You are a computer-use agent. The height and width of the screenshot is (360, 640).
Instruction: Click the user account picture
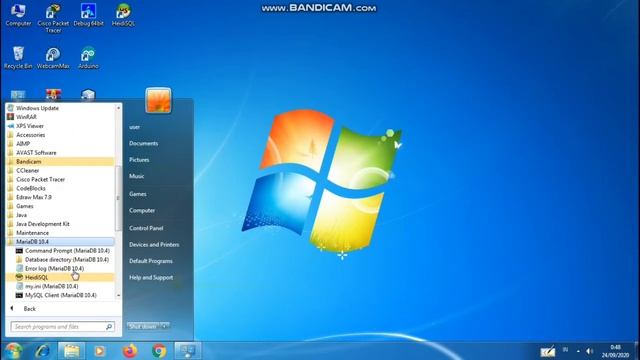[158, 100]
